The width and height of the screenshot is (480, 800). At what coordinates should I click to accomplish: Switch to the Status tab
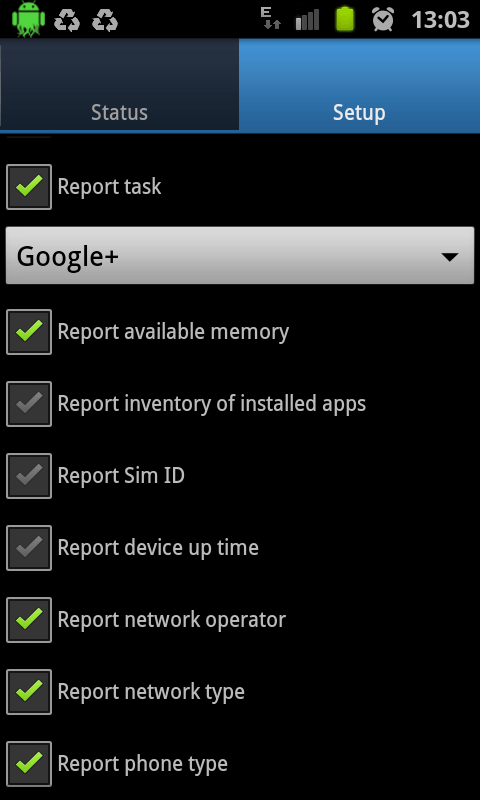119,85
